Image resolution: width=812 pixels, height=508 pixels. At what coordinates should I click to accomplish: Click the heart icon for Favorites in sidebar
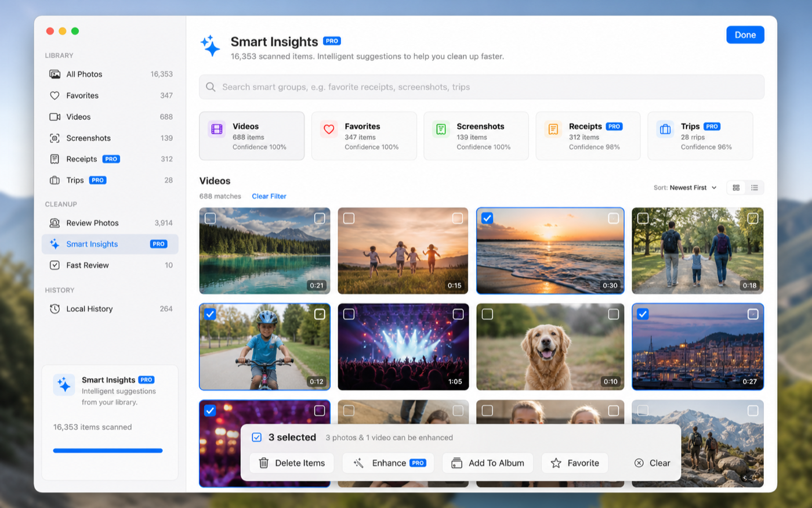point(55,96)
